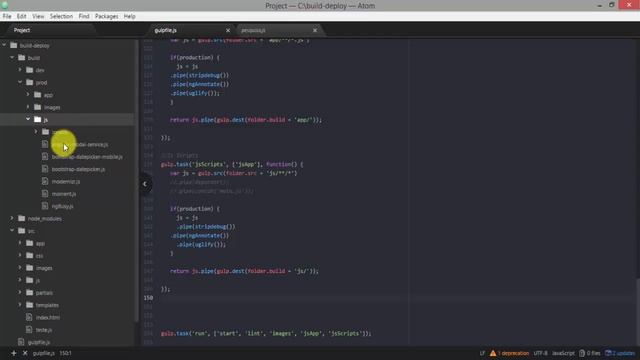Click the index.html file icon
Screen dimensions: 640x360
pyautogui.click(x=29, y=317)
